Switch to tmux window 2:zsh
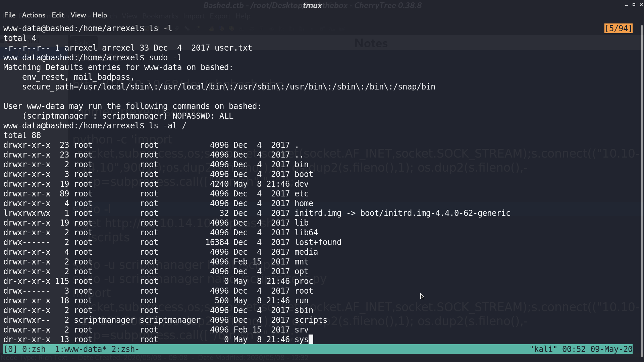The height and width of the screenshot is (362, 644). pyautogui.click(x=125, y=349)
